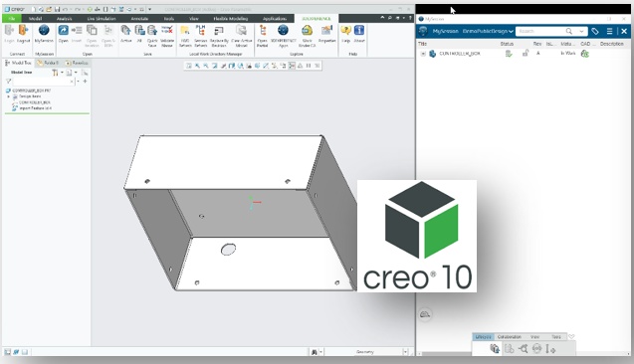Screen dimensions: 634x364
Task: Switch to the Analysis ribbon tab
Action: point(65,19)
